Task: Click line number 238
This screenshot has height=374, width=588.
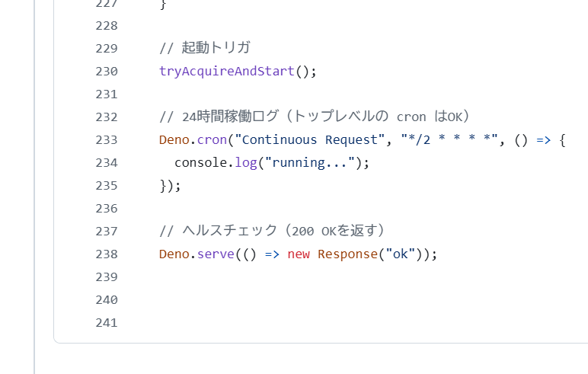Action: pyautogui.click(x=107, y=254)
